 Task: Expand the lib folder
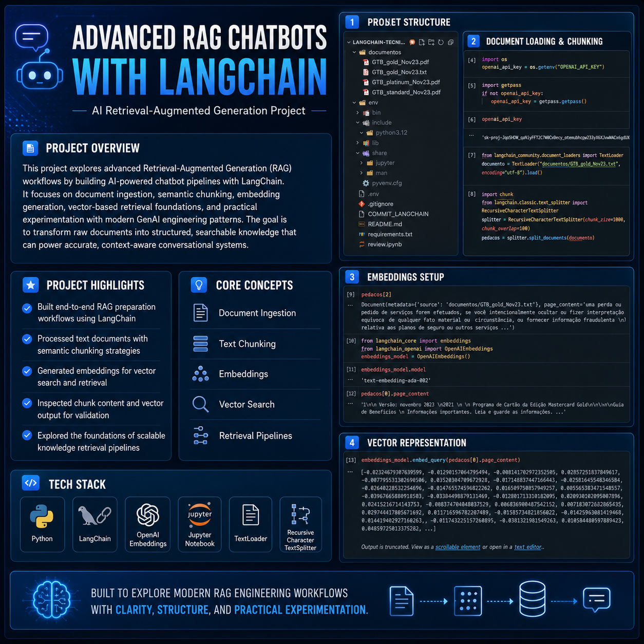tap(358, 143)
